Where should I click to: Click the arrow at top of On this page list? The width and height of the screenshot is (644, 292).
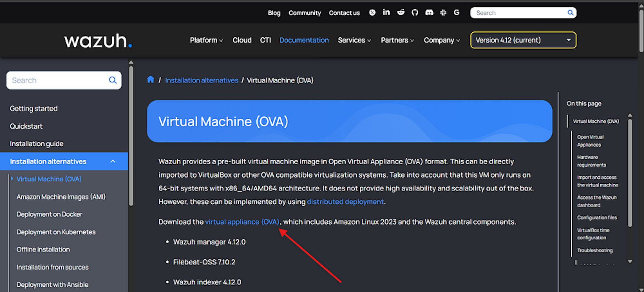630,115
